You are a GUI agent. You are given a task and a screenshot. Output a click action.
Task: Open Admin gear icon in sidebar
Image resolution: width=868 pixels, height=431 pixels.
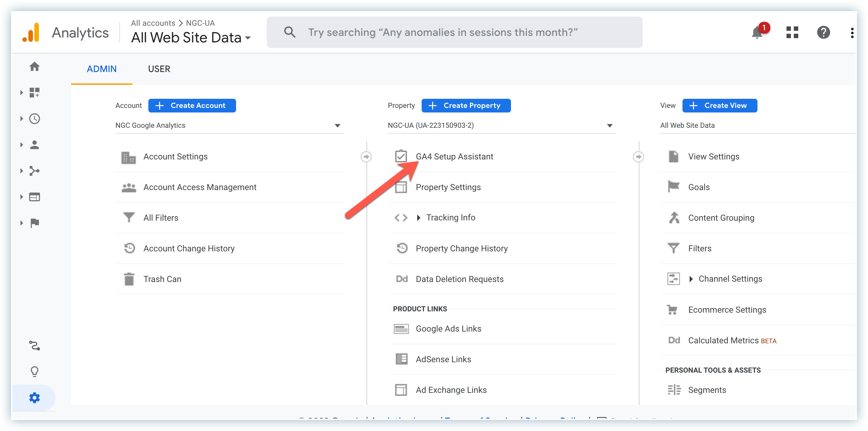[x=34, y=398]
